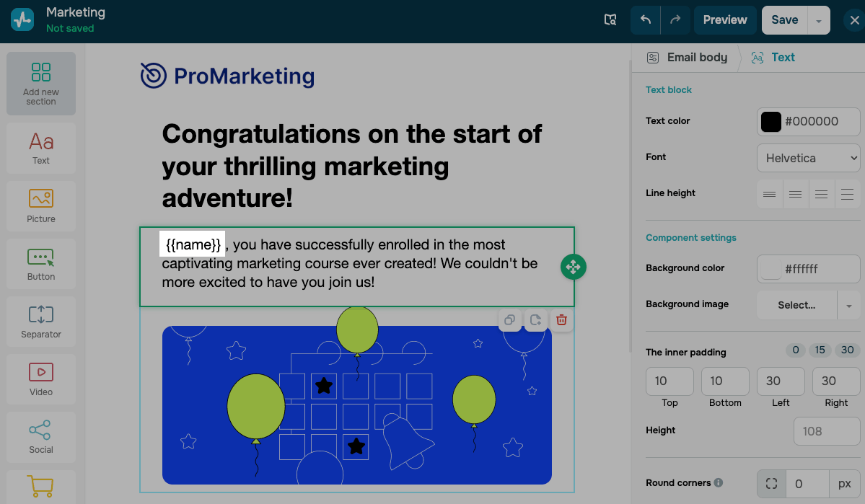Select the tightest line height option
The image size is (865, 504).
point(770,194)
